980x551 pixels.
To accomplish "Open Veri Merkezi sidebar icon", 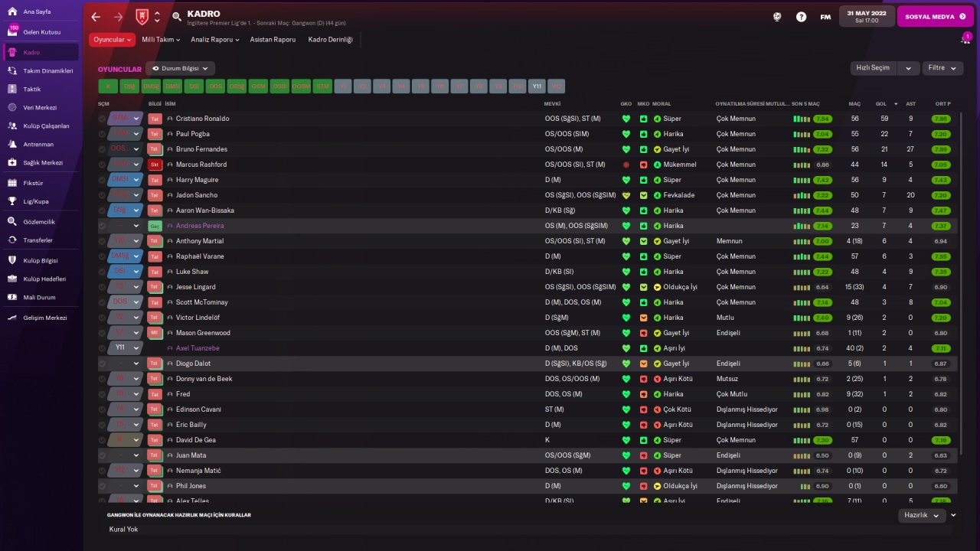I will 12,107.
